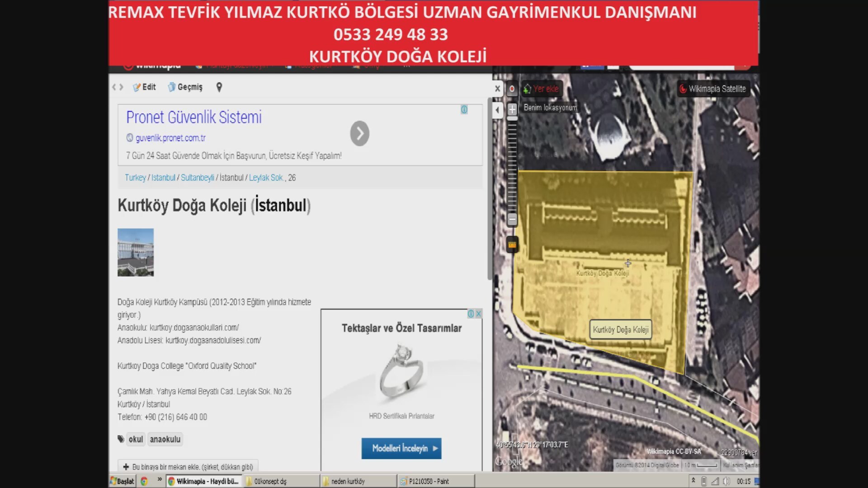
Task: Open Pronet Güvenlik Sistemi ad title
Action: [x=193, y=117]
